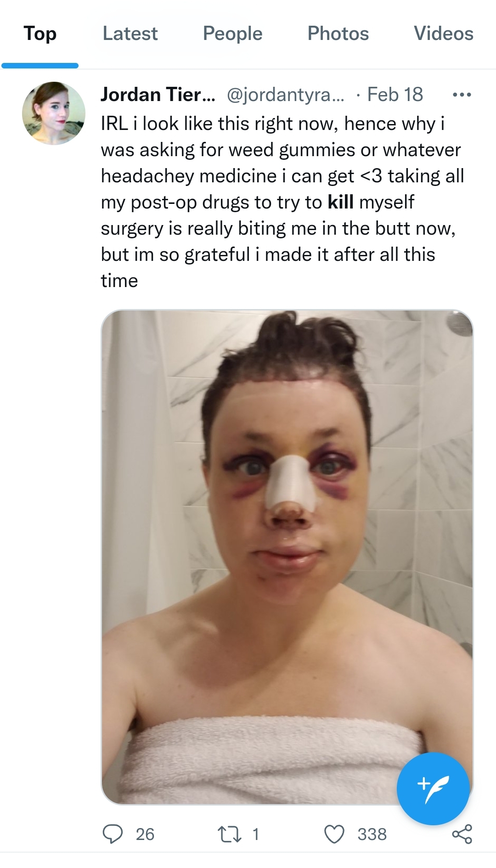This screenshot has height=868, width=496.
Task: Open the tweet author's profile avatar
Action: point(54,113)
